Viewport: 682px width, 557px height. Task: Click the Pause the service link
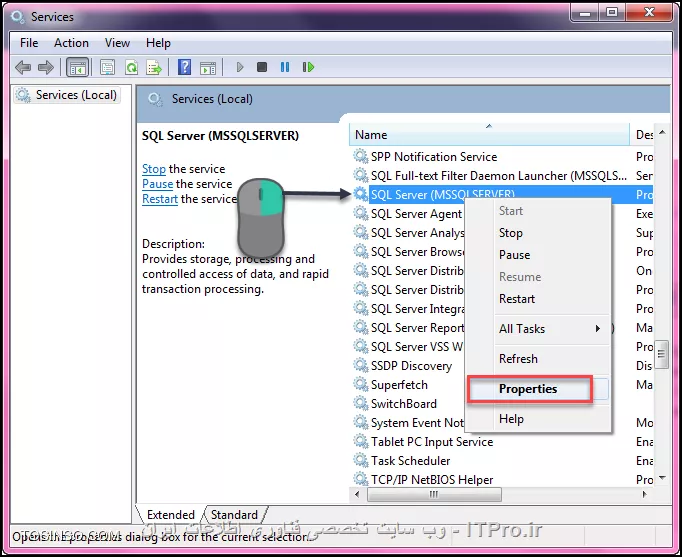[157, 184]
